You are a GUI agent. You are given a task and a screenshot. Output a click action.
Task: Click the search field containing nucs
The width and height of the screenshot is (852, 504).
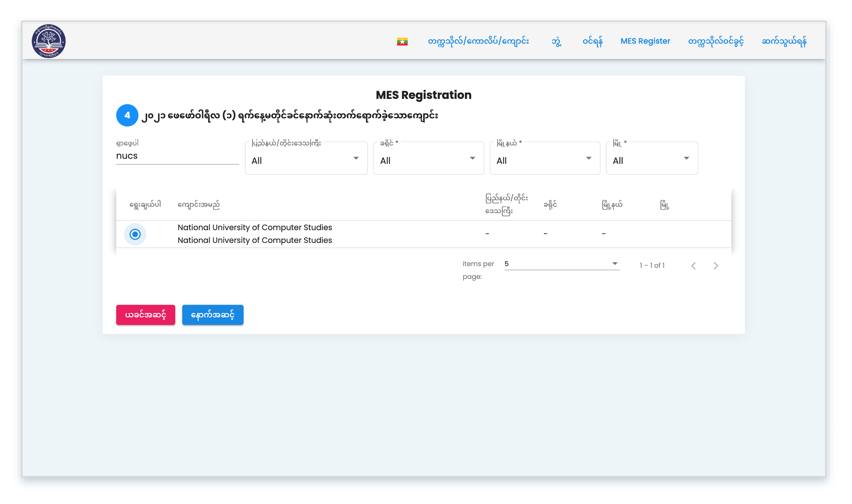[x=178, y=156]
